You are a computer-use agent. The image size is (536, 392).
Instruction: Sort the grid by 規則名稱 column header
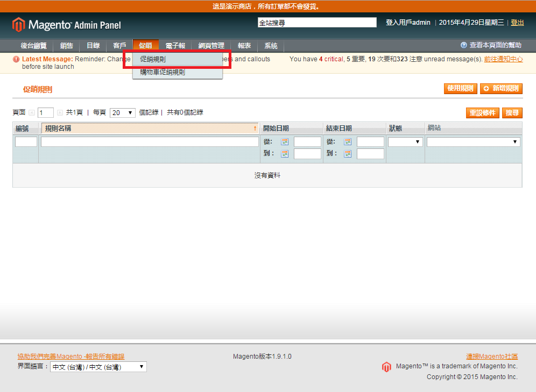[x=150, y=129]
